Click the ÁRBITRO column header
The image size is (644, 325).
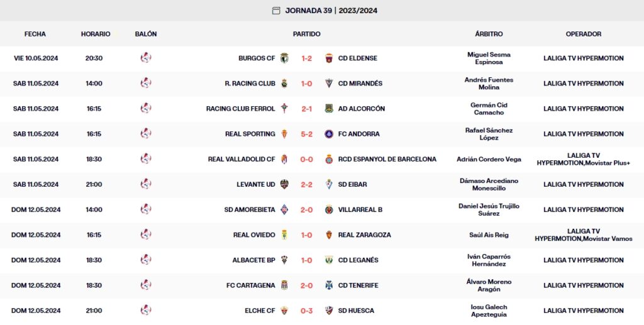[x=489, y=34]
